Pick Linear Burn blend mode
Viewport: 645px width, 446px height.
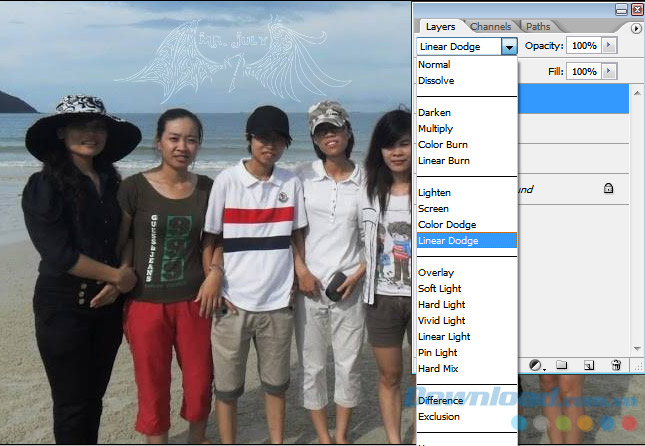pyautogui.click(x=444, y=161)
